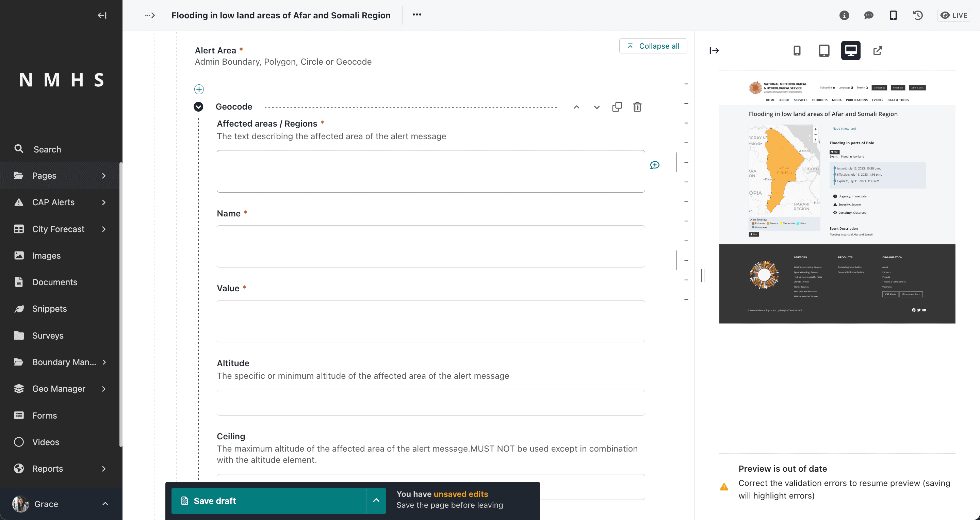The width and height of the screenshot is (980, 520).
Task: Click the Affected areas text input field
Action: coord(430,171)
